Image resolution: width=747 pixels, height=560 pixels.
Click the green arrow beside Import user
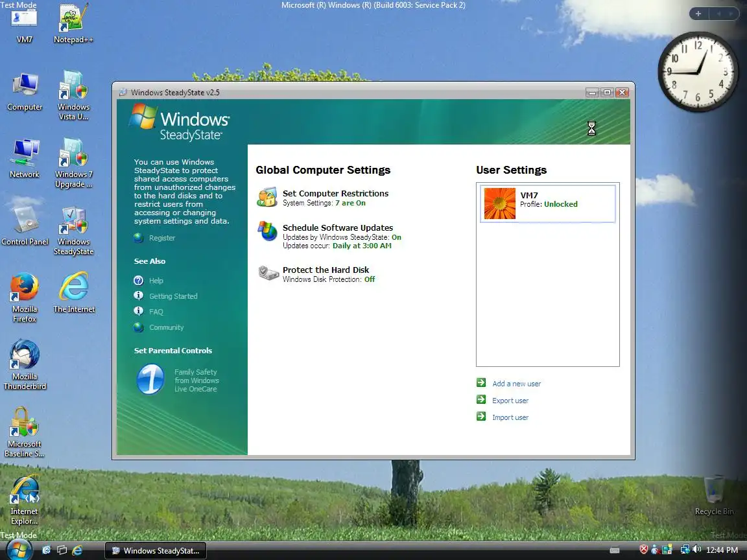point(481,417)
